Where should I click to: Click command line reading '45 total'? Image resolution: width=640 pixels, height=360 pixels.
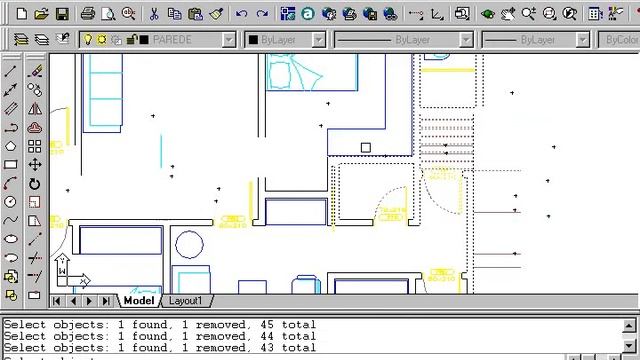pos(160,324)
